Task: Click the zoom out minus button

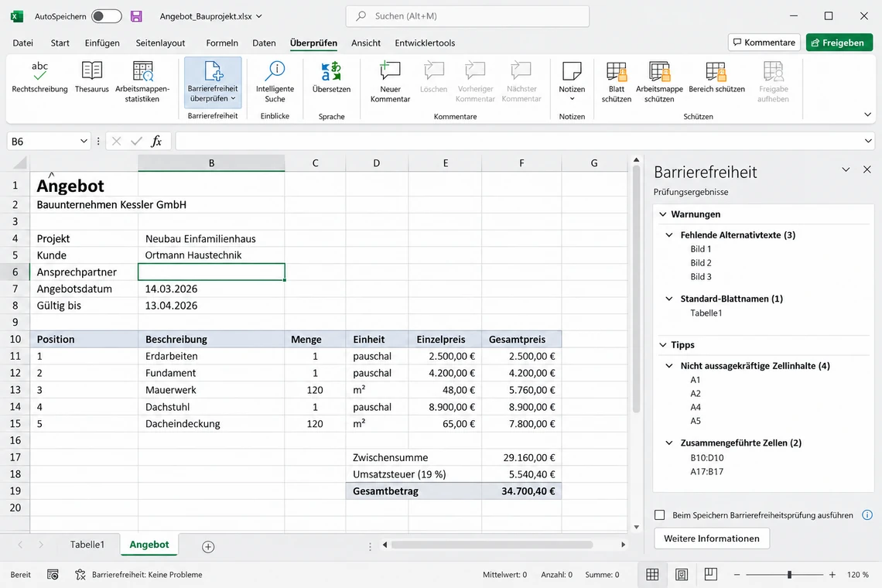Action: pyautogui.click(x=737, y=575)
